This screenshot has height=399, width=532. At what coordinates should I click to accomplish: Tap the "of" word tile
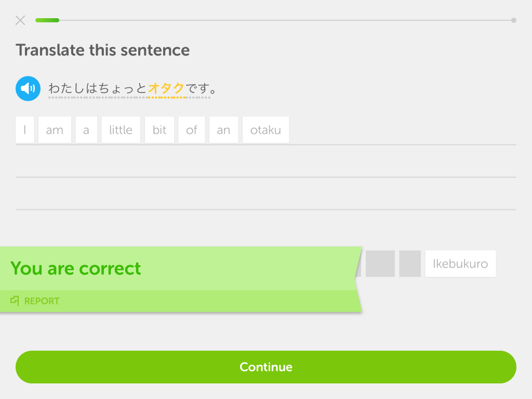click(x=192, y=130)
